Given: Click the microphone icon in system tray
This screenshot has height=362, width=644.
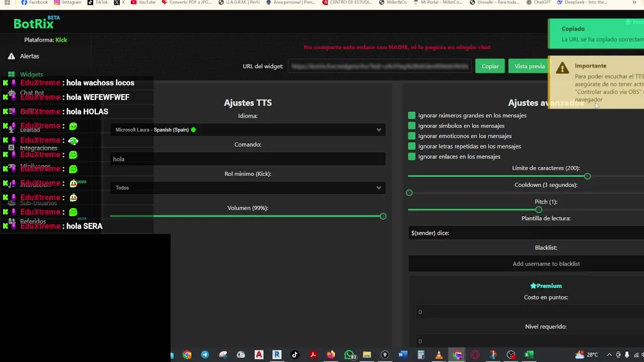Looking at the screenshot, I should click(x=626, y=355).
